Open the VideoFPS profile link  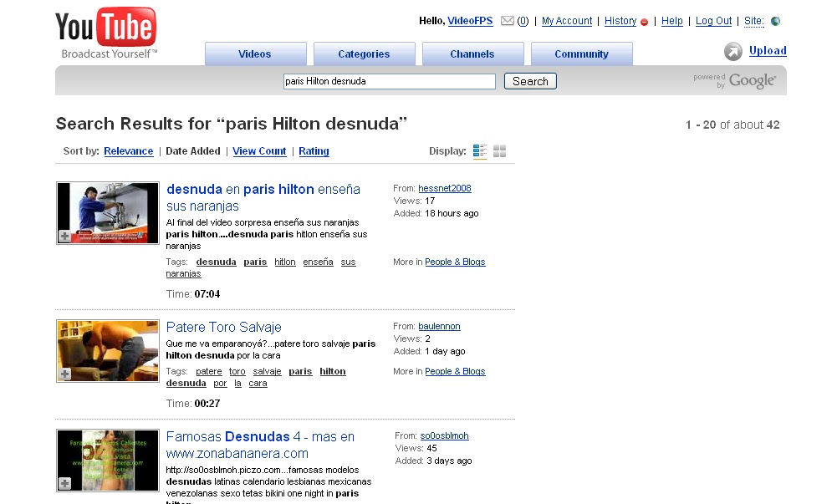(470, 21)
